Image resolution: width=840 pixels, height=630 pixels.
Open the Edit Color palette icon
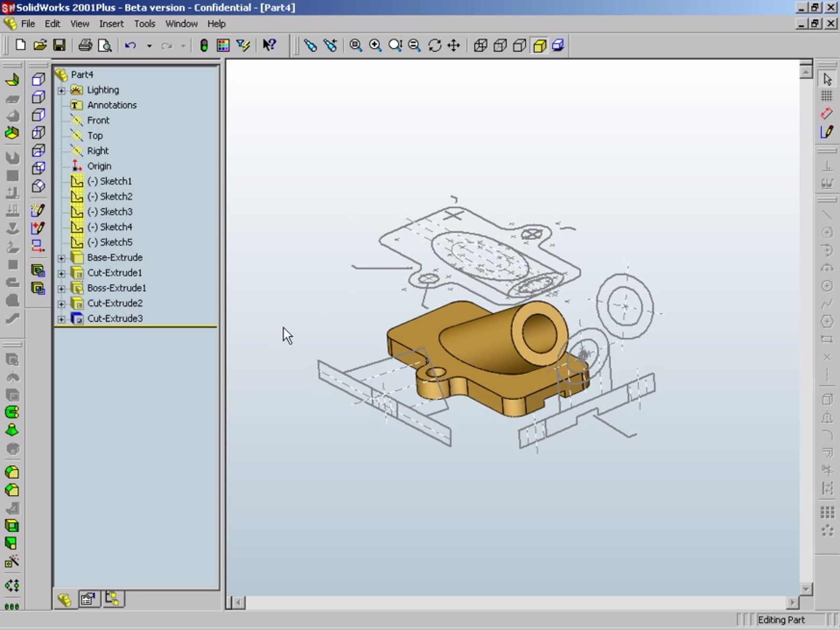[223, 45]
